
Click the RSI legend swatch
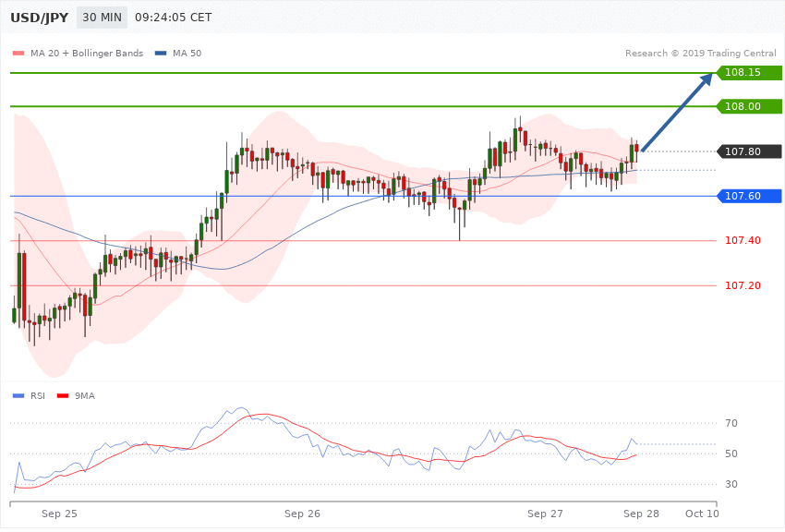[x=18, y=396]
